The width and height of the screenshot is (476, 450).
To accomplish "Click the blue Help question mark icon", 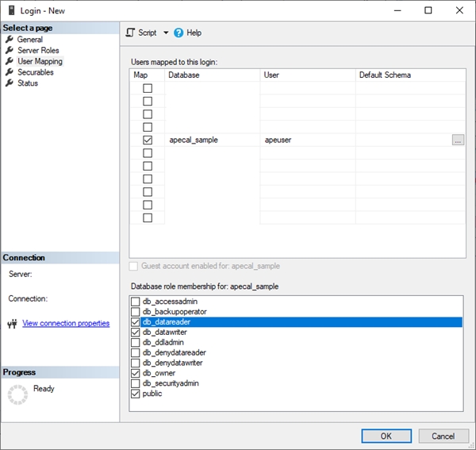I will point(178,33).
